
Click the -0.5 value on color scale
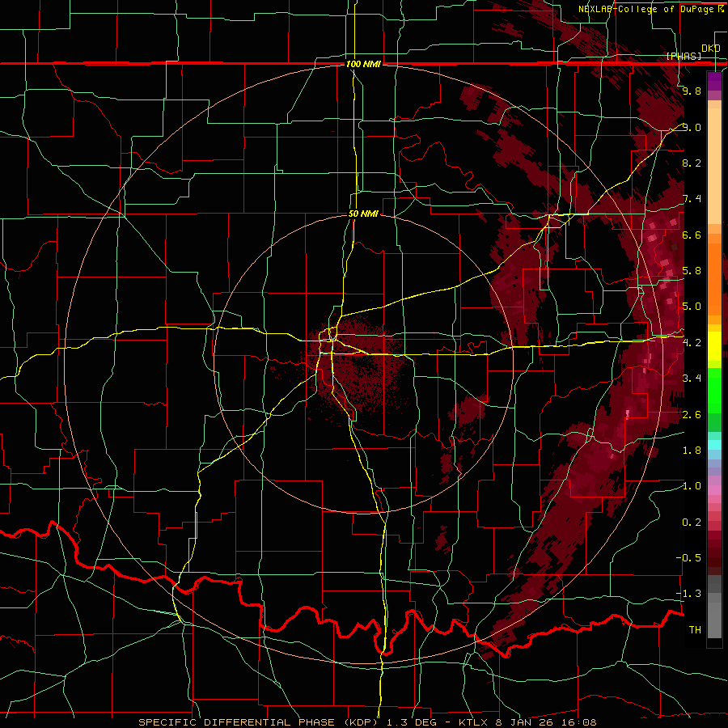click(688, 558)
